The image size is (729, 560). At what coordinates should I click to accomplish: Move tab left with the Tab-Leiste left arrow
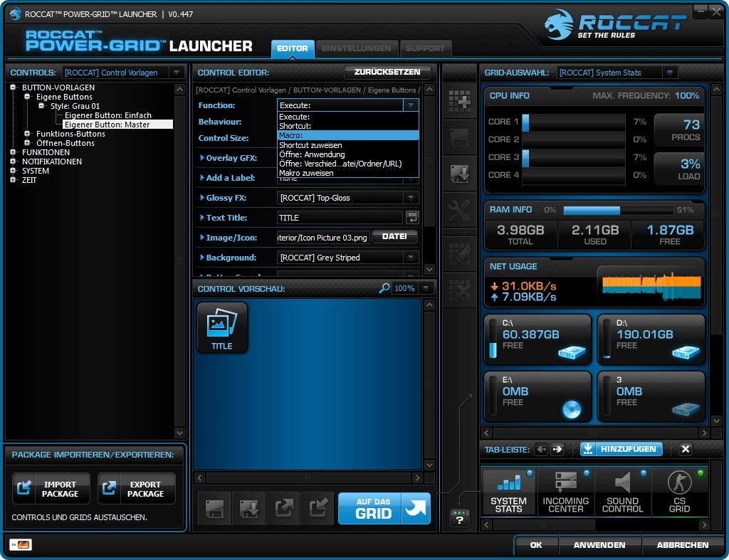click(x=541, y=450)
